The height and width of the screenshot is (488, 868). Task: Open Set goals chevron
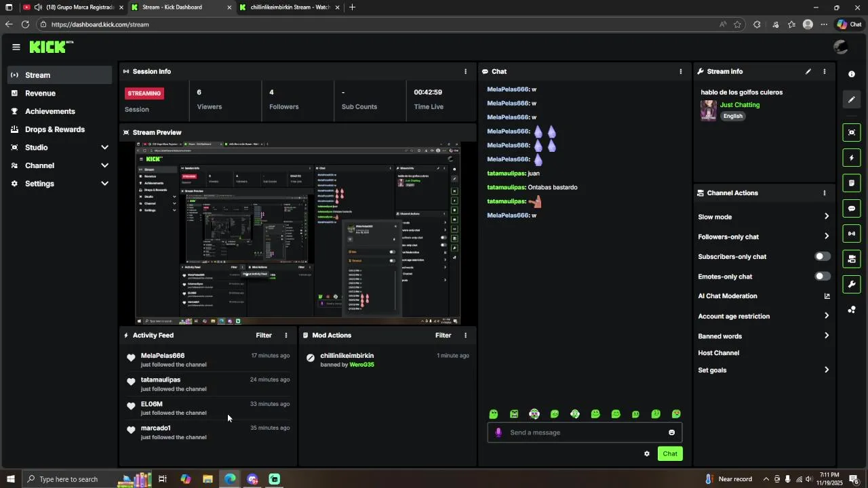827,370
